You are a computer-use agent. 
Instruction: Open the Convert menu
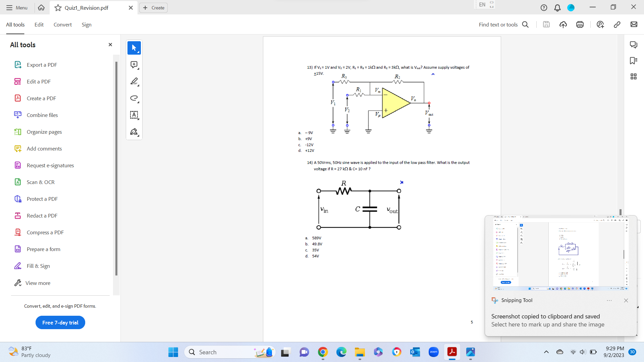[x=62, y=24]
